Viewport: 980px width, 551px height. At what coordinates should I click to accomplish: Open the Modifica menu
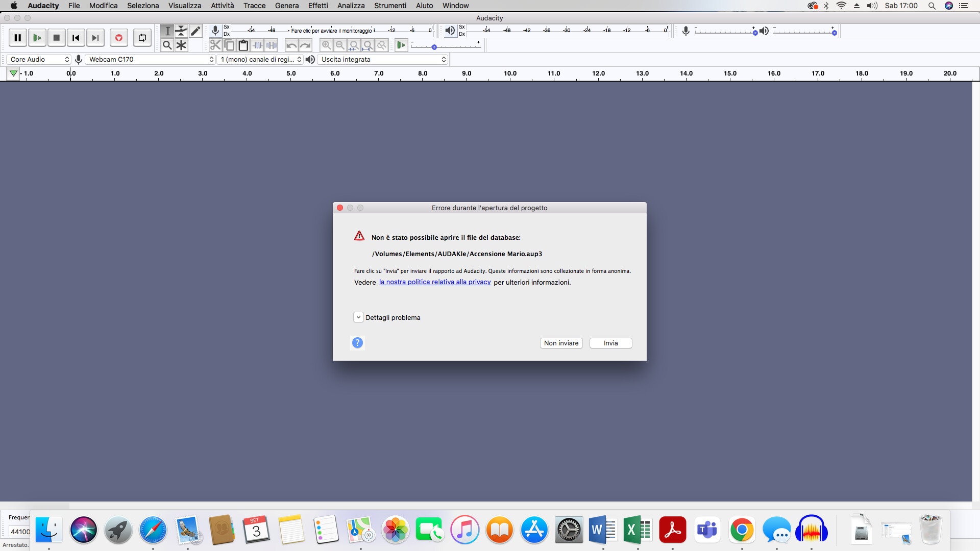coord(103,6)
